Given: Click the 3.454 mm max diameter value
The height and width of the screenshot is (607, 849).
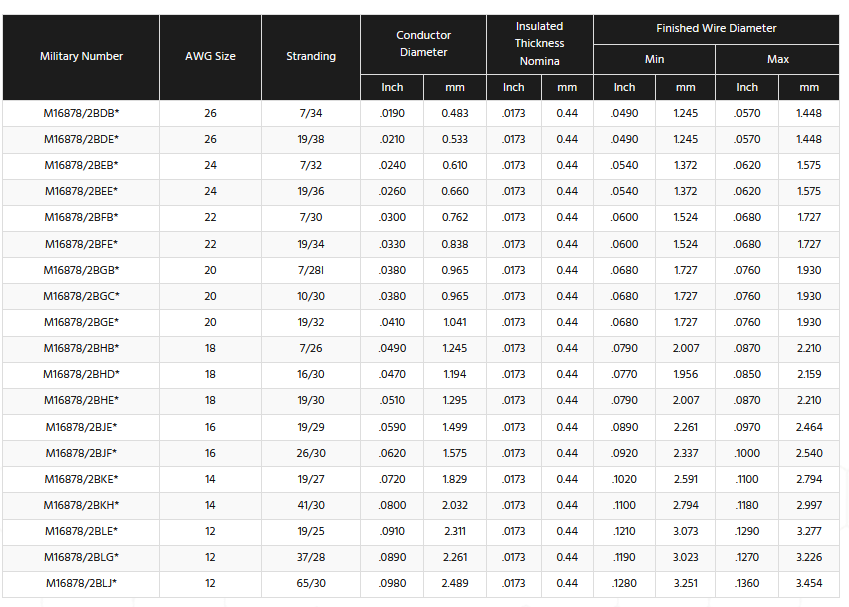Looking at the screenshot, I should tap(808, 583).
